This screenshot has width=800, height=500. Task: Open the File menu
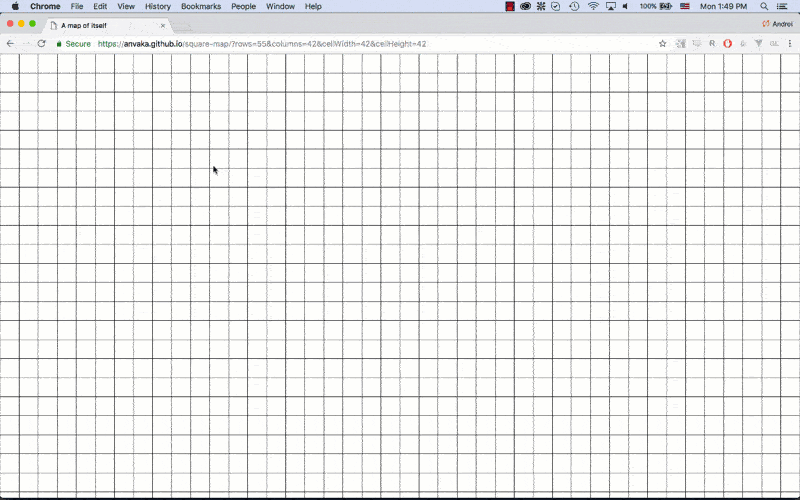point(77,6)
